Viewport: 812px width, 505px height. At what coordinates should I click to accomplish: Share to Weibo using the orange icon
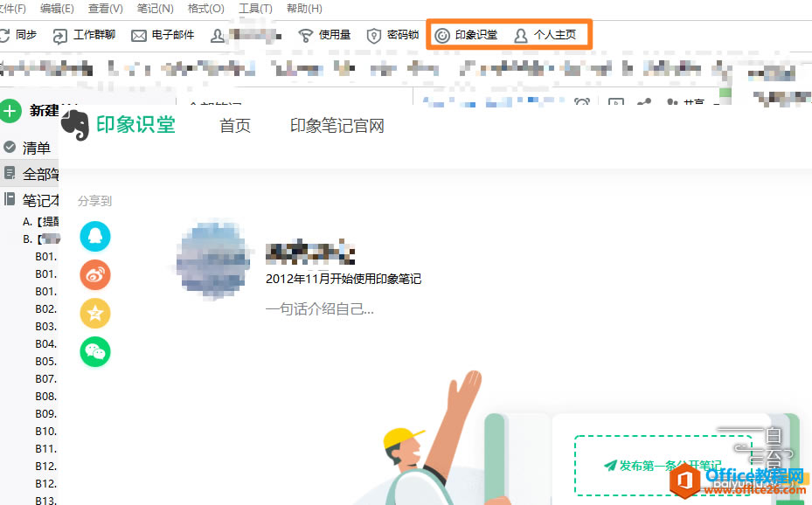[95, 274]
